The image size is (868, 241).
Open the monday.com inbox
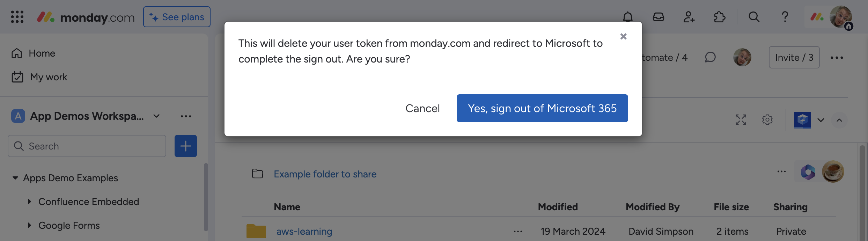[x=659, y=17]
